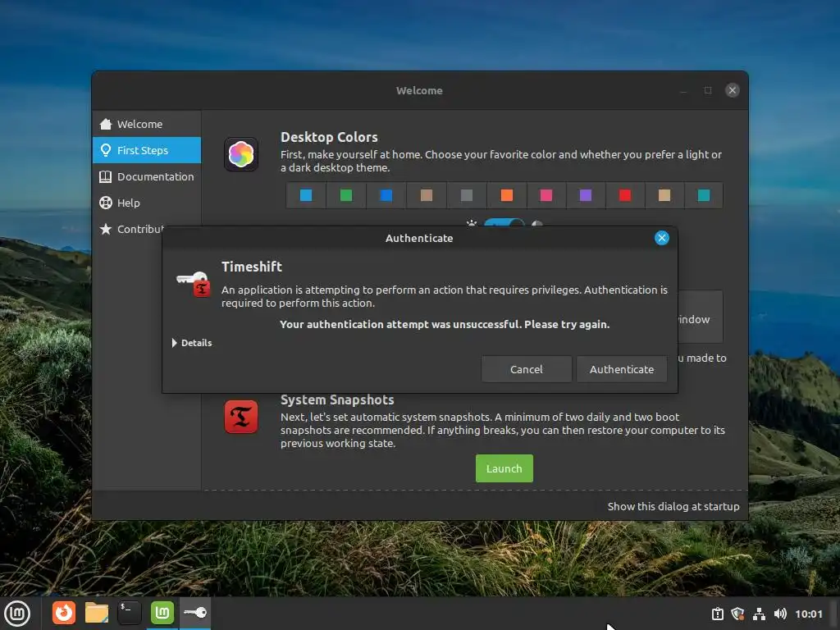Click the System Snapshots heading
The height and width of the screenshot is (630, 840).
click(x=337, y=400)
